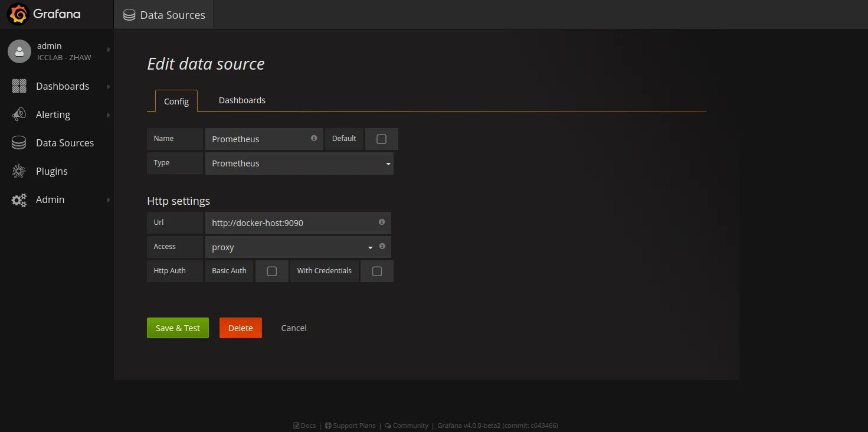This screenshot has height=432, width=868.
Task: Click the Community chat icon in footer
Action: point(388,426)
